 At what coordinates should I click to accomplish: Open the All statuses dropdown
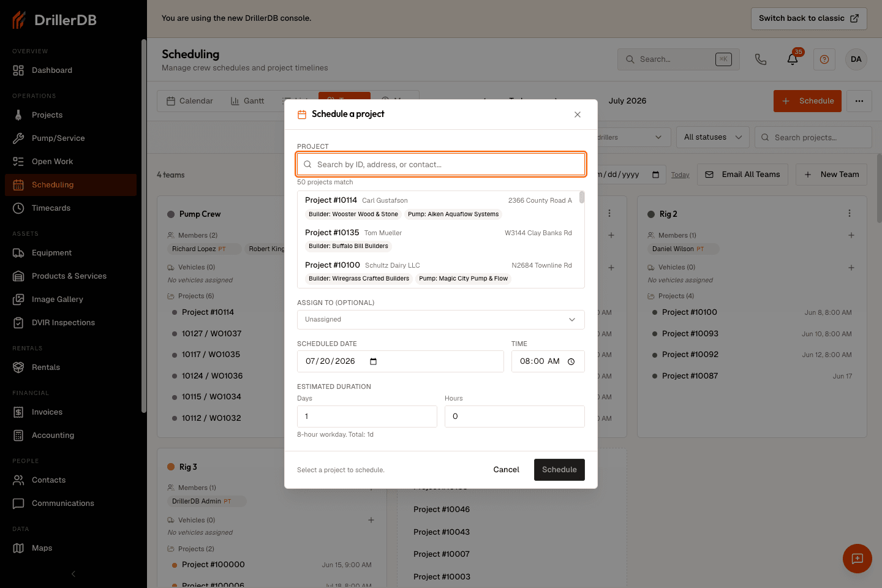point(713,137)
